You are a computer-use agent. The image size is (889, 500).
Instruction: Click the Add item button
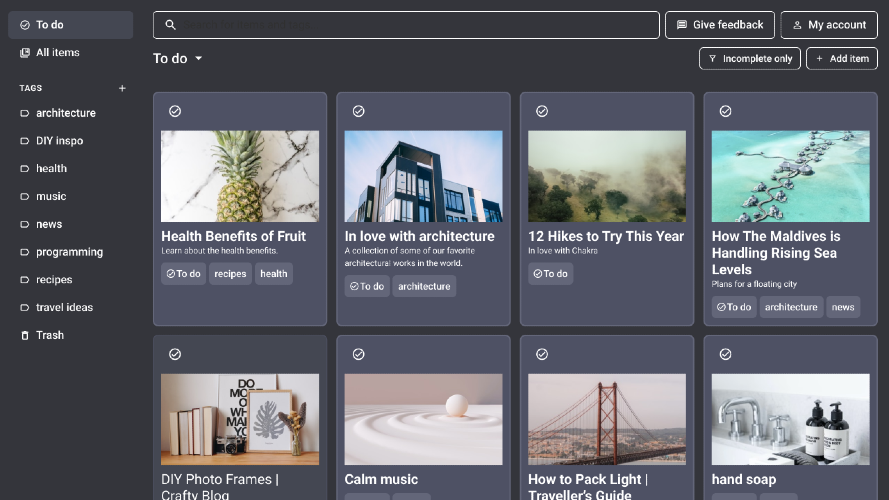click(x=842, y=58)
